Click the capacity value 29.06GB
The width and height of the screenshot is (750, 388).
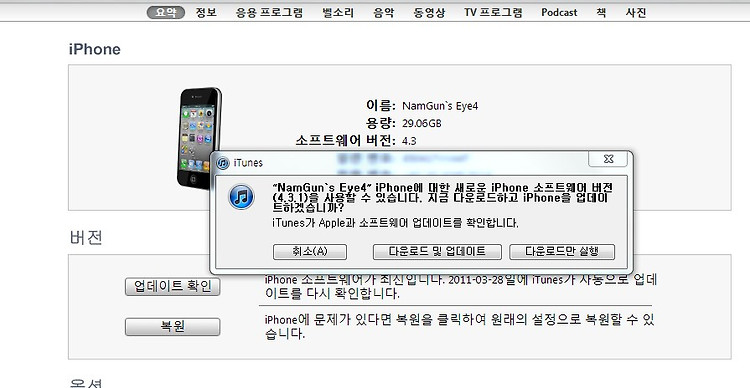click(421, 123)
